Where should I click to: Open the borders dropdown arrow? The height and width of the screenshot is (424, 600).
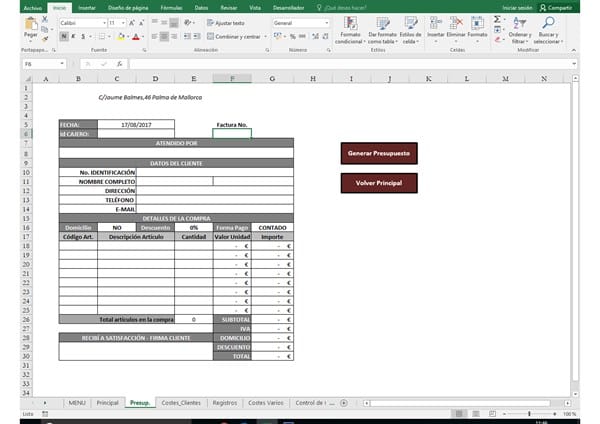(x=109, y=37)
